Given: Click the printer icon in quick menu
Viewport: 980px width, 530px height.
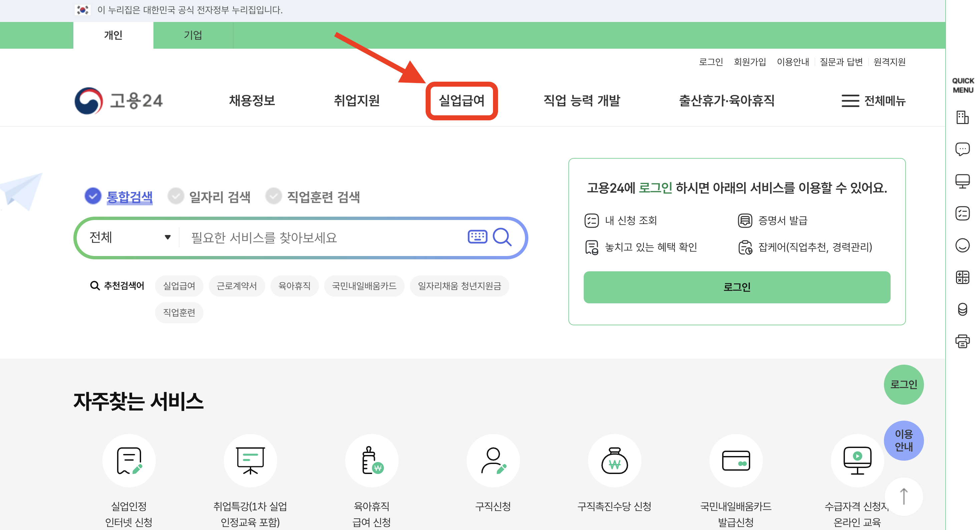Looking at the screenshot, I should click(962, 341).
